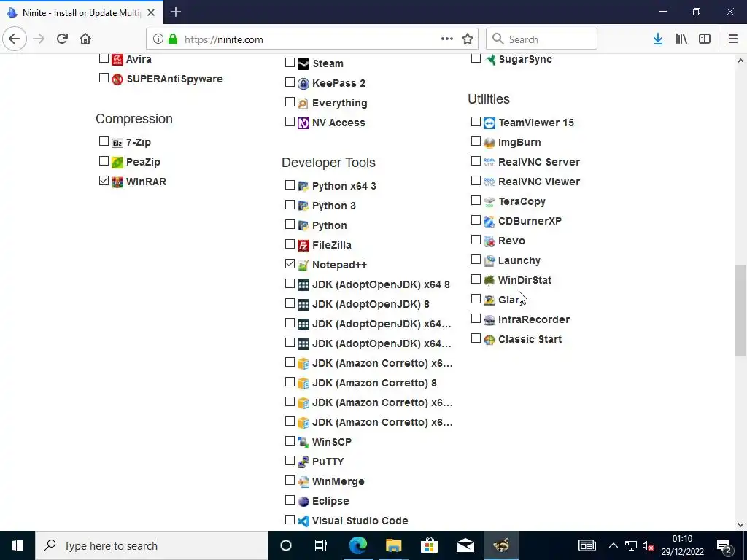Check the Revo checkbox
The height and width of the screenshot is (560, 747).
[476, 240]
